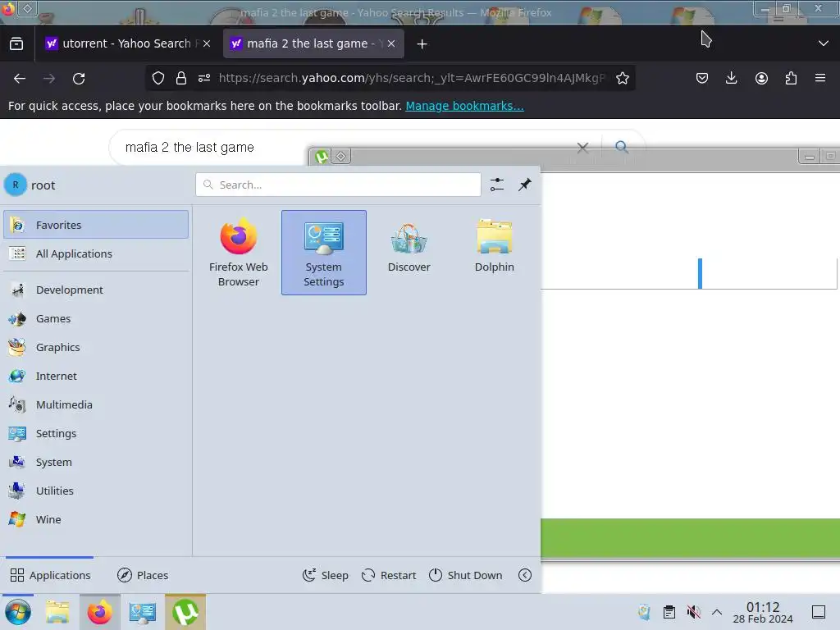Open file manager from taskbar
Screen dimensions: 840x630
point(57,612)
